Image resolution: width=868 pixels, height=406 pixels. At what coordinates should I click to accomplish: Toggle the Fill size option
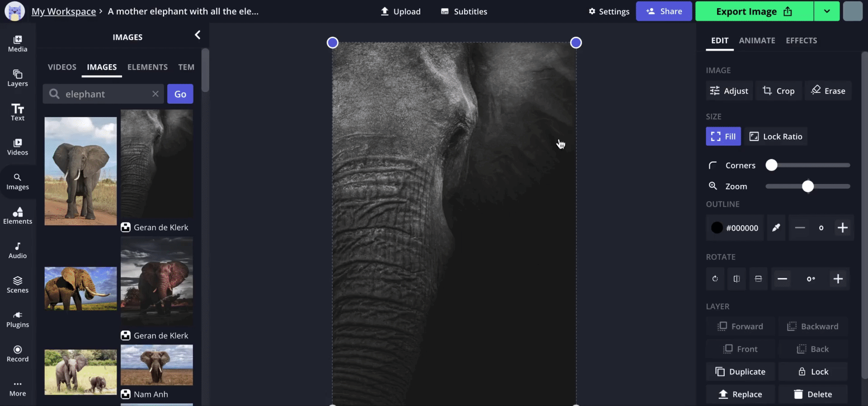click(x=723, y=137)
